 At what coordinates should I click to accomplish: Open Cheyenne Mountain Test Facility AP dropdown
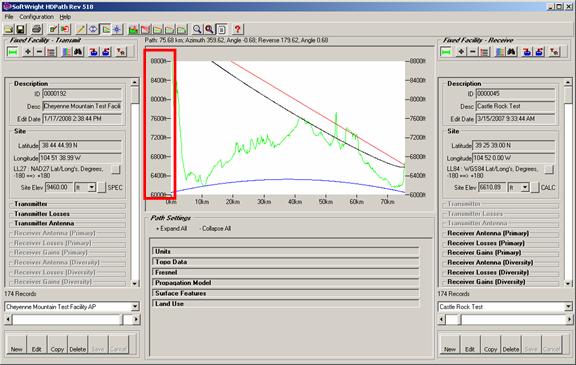(x=135, y=307)
